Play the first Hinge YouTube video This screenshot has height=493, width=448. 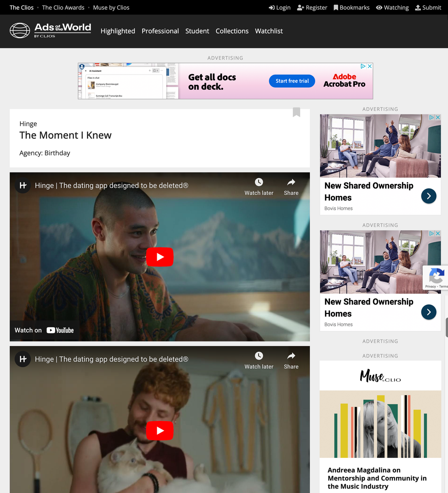(x=160, y=257)
